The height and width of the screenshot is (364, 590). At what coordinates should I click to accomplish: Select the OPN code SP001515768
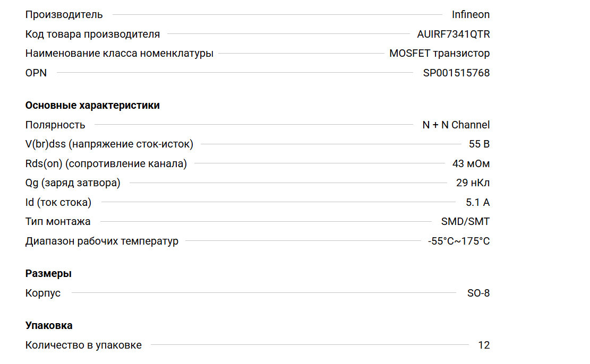456,73
